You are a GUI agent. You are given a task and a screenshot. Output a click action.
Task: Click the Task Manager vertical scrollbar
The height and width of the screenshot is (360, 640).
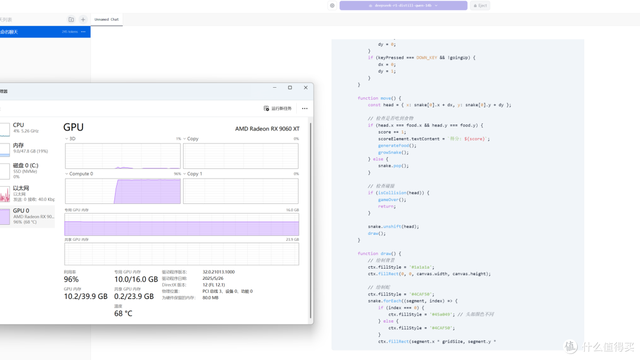[311, 220]
